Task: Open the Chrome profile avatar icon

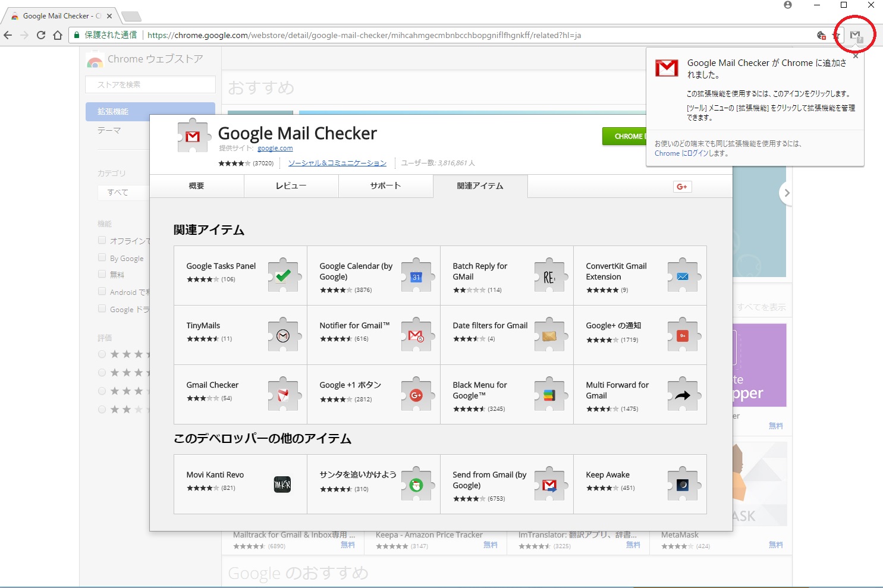Action: pos(788,5)
